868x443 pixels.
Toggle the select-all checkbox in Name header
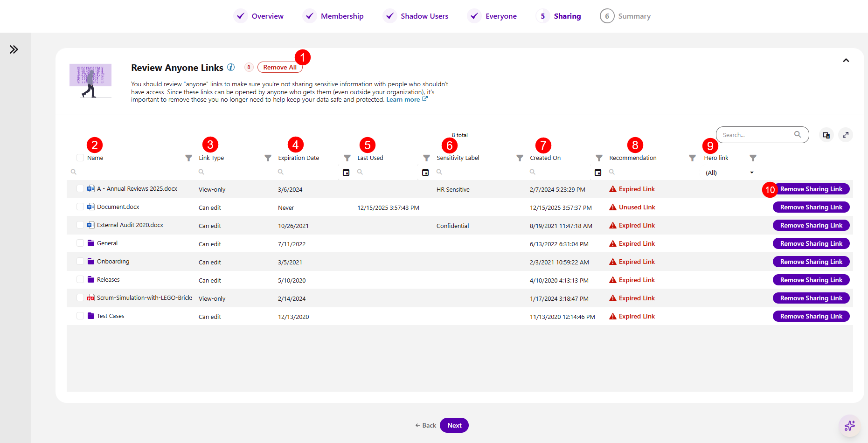point(80,158)
